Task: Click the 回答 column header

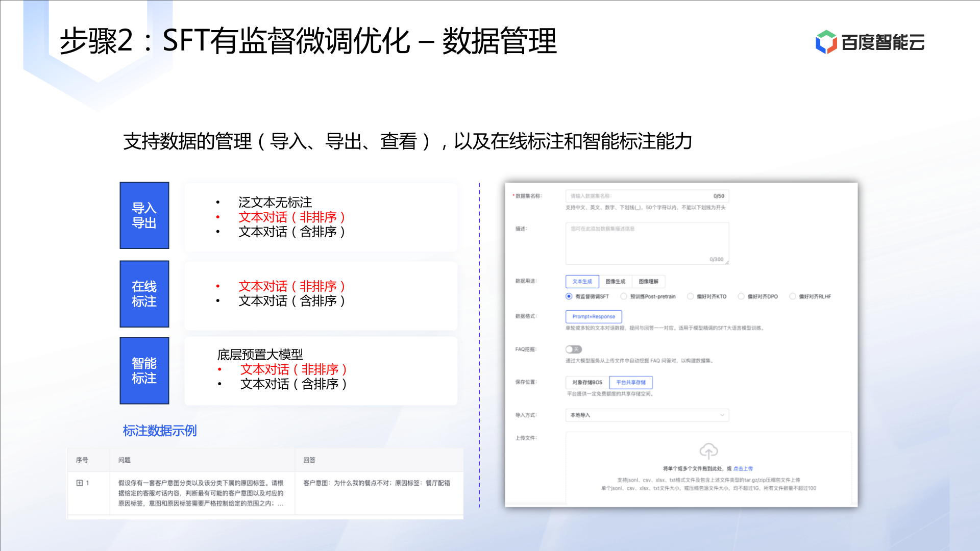Action: coord(309,460)
